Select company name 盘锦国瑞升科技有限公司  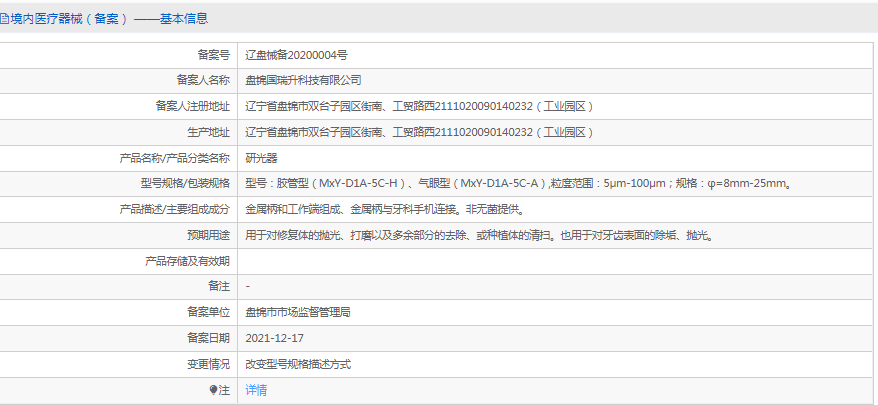[303, 80]
